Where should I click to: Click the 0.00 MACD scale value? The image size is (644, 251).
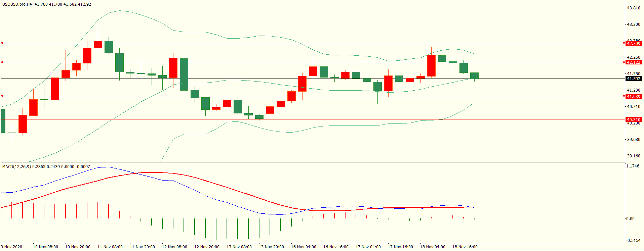(x=631, y=219)
